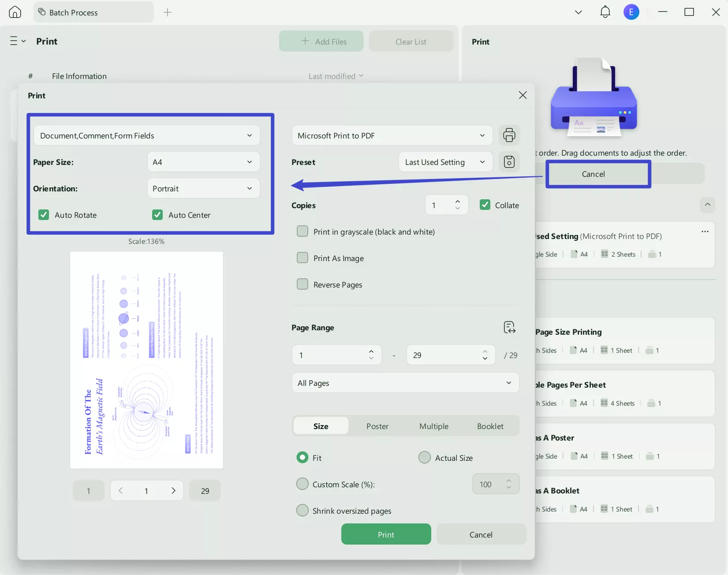Go to the home screen icon

(x=15, y=12)
